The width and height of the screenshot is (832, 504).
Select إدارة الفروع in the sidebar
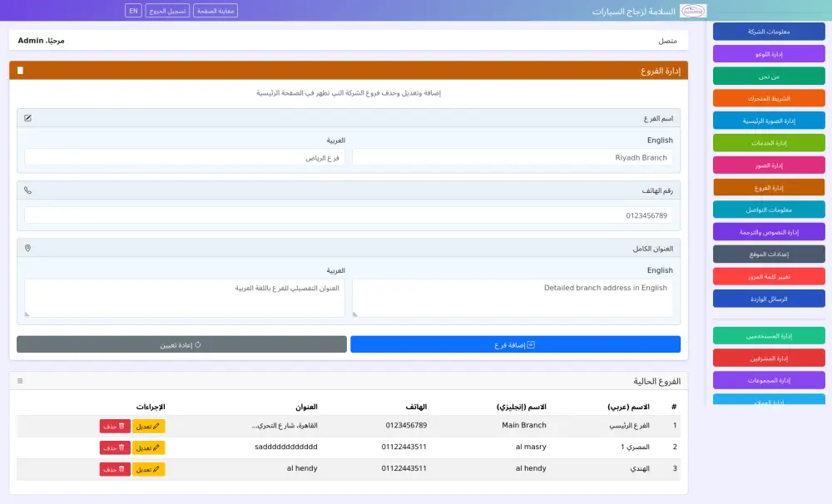click(x=769, y=188)
